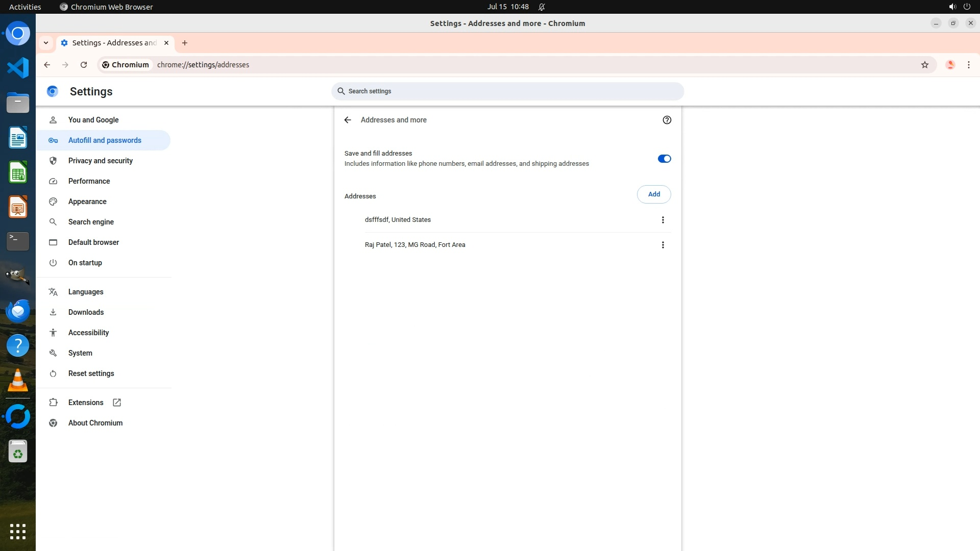Image resolution: width=980 pixels, height=551 pixels.
Task: Open the profile avatar icon
Action: (x=950, y=65)
